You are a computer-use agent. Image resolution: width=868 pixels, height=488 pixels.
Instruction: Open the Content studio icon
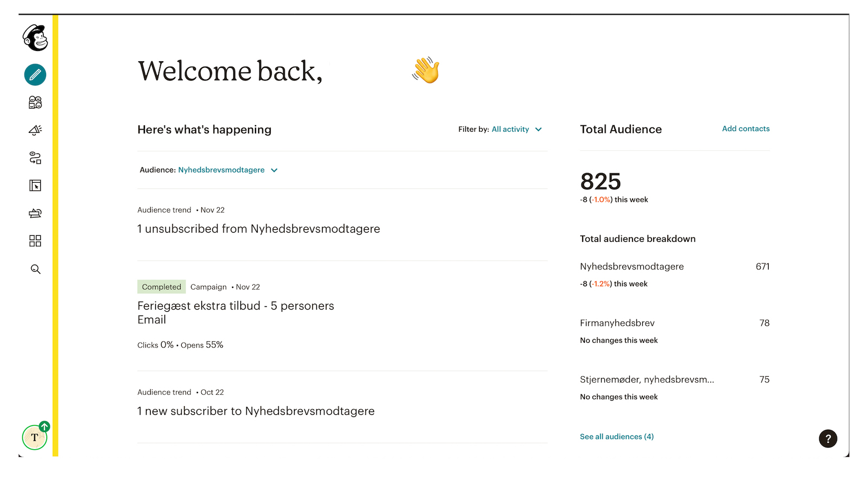point(35,213)
